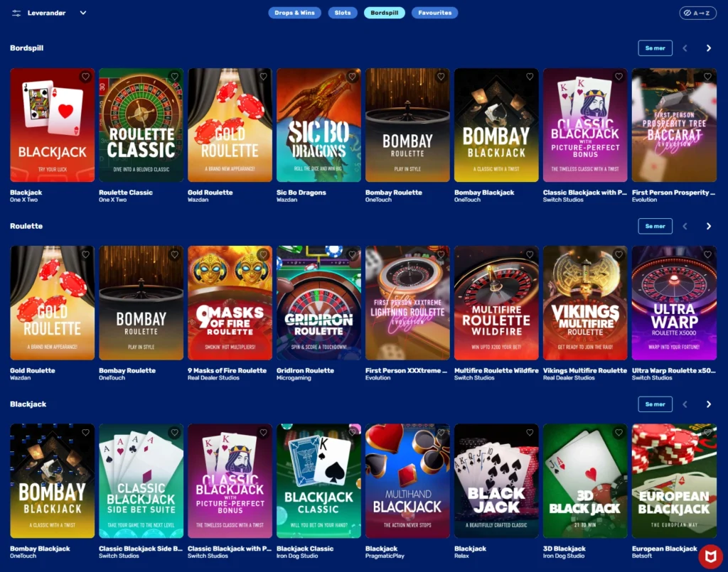Image resolution: width=728 pixels, height=572 pixels.
Task: Click Se mer button in Roulette section
Action: click(x=655, y=227)
